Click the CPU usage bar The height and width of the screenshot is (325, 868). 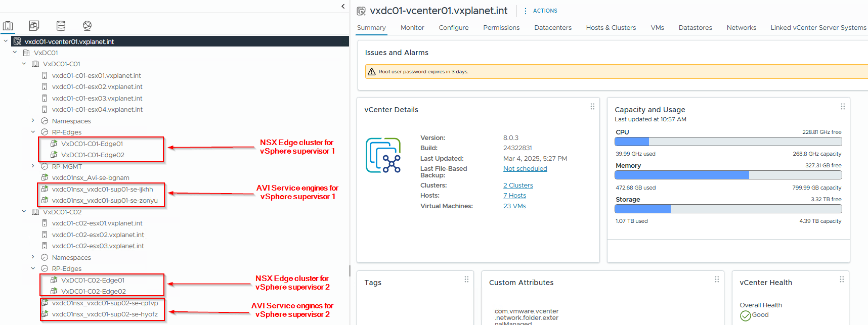728,142
